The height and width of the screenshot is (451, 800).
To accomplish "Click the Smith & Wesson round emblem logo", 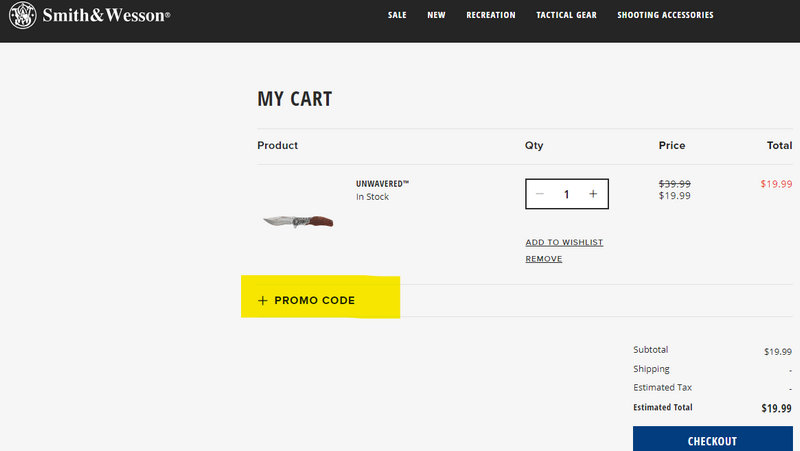I will click(x=24, y=16).
